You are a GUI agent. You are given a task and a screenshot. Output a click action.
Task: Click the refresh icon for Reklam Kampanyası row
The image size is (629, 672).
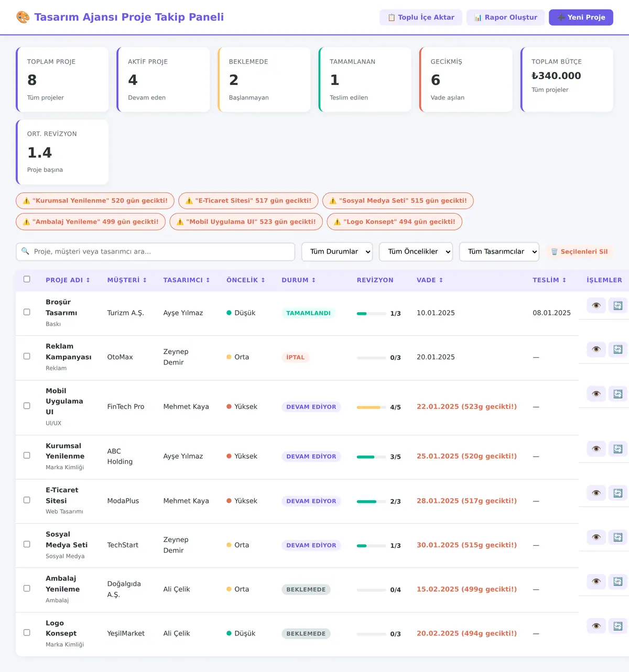point(618,349)
